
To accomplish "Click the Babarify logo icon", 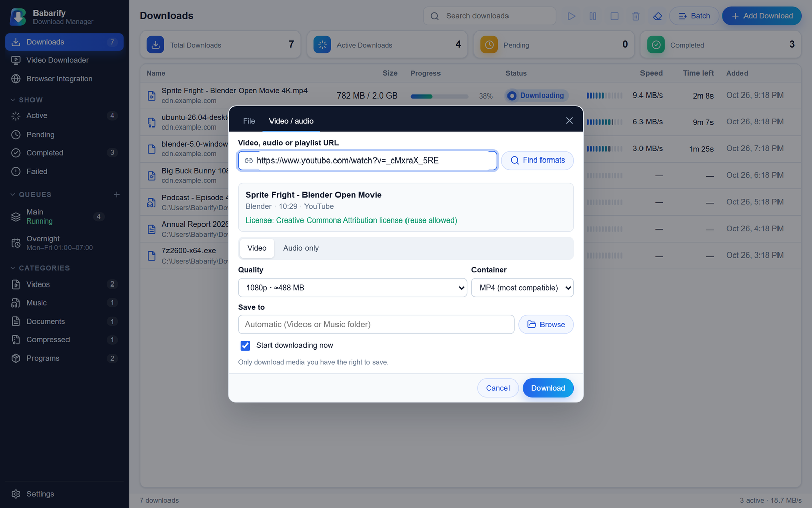I will 18,17.
